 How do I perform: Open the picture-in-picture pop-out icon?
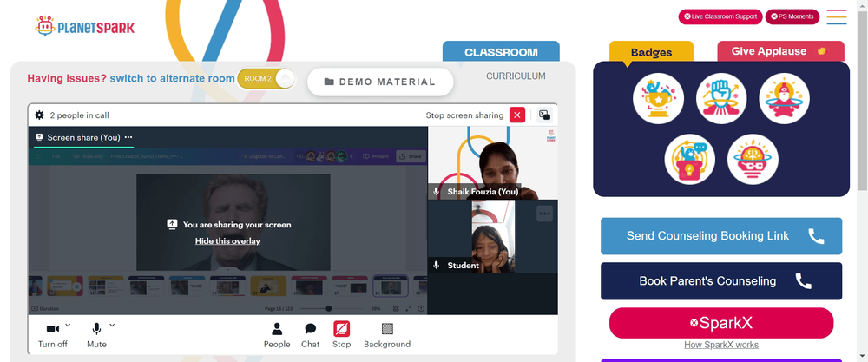click(x=545, y=115)
